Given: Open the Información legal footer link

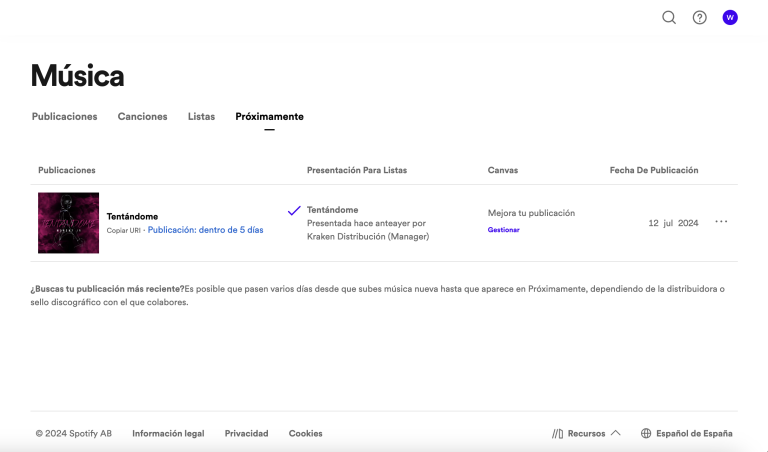Looking at the screenshot, I should [x=168, y=433].
